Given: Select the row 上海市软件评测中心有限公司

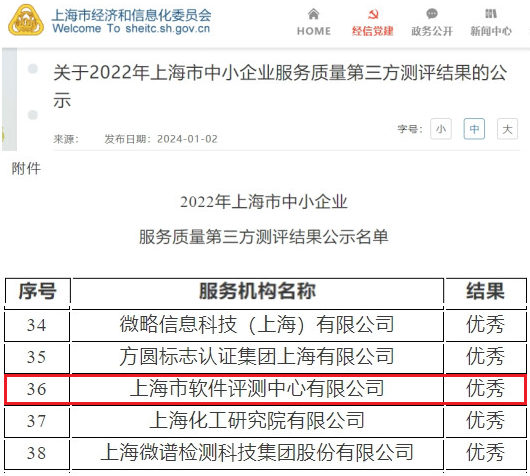Looking at the screenshot, I should tap(265, 389).
